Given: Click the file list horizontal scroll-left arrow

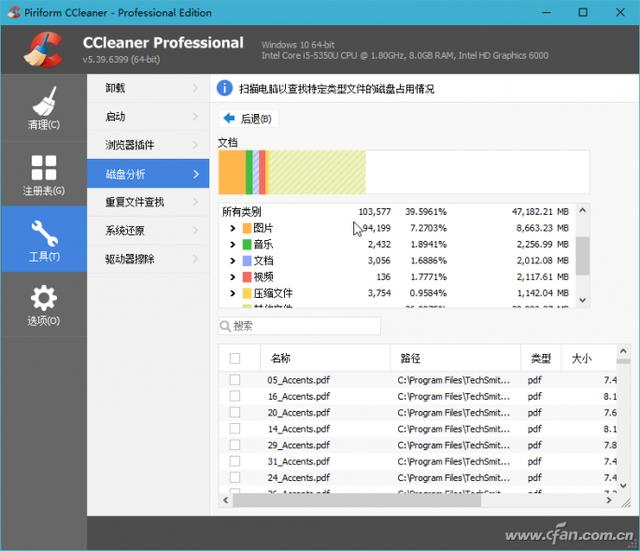Looking at the screenshot, I should [226, 500].
